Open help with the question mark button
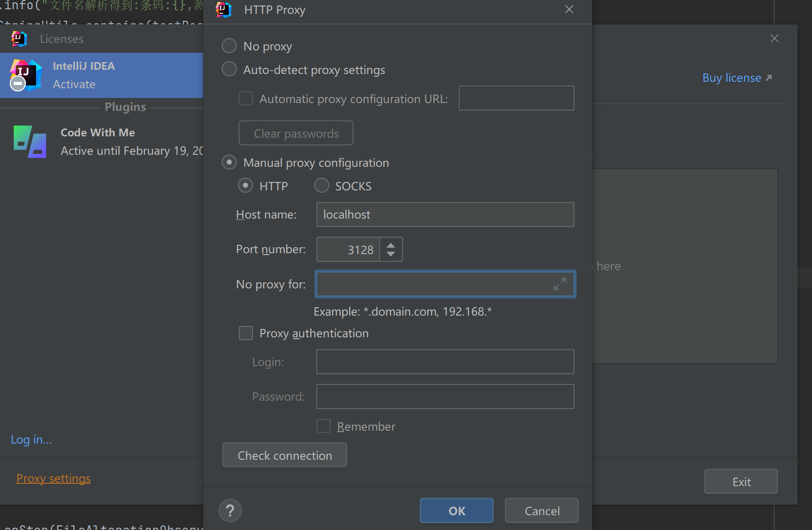 [x=230, y=511]
